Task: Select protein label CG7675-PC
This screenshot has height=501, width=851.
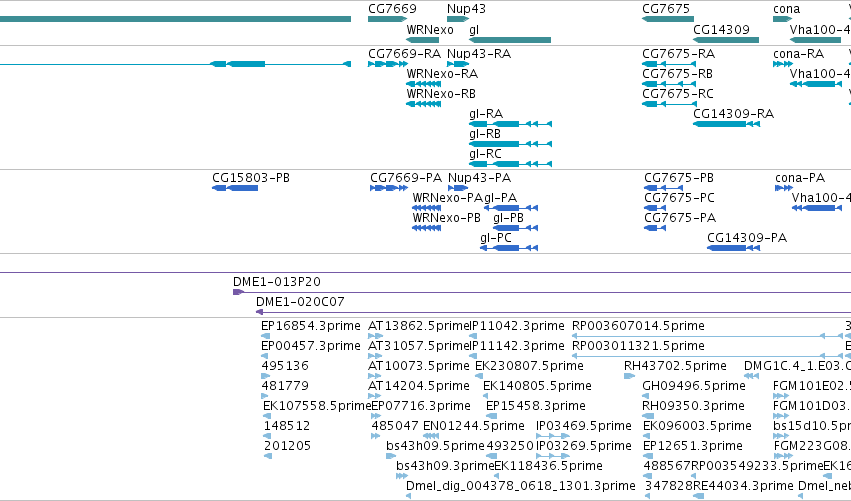Action: tap(679, 198)
